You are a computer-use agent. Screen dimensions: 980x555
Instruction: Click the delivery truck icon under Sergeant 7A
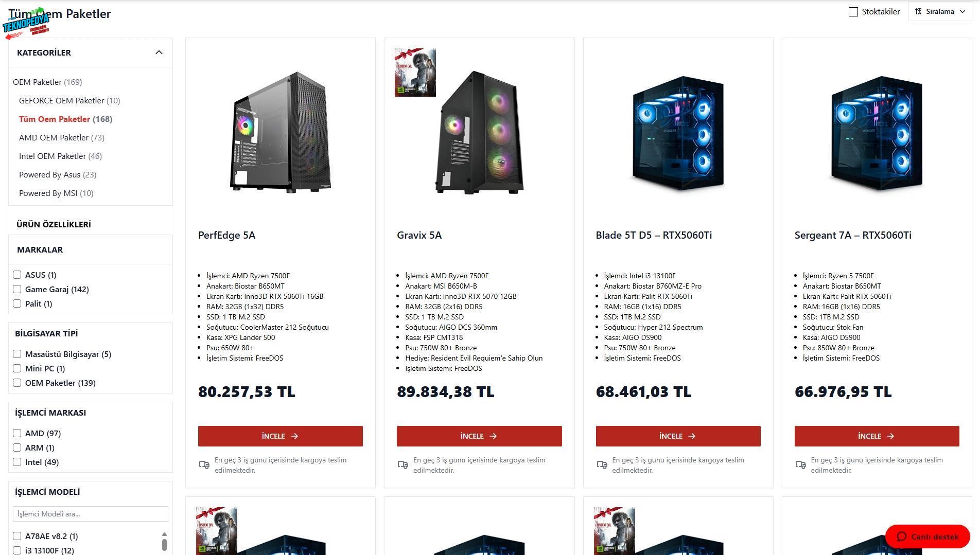tap(800, 465)
